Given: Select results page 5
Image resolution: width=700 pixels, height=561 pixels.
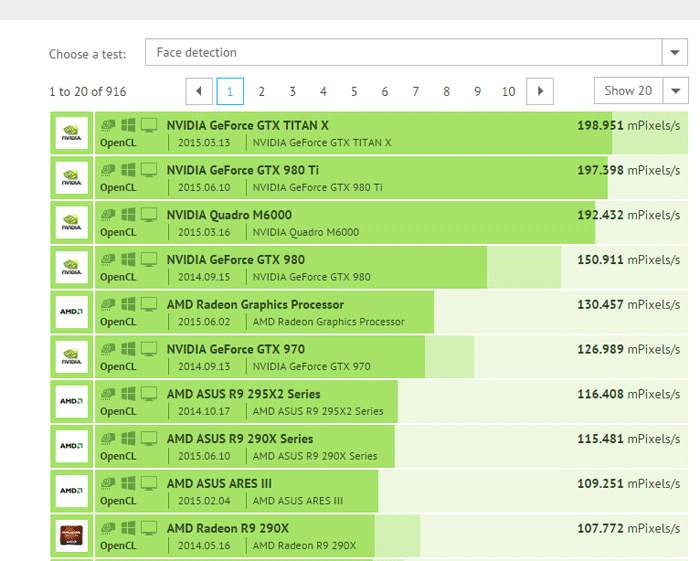Looking at the screenshot, I should (x=354, y=91).
